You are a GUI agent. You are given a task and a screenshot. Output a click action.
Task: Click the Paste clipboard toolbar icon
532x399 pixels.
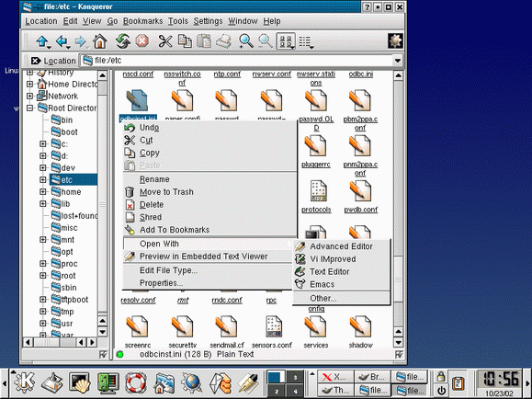pyautogui.click(x=204, y=41)
